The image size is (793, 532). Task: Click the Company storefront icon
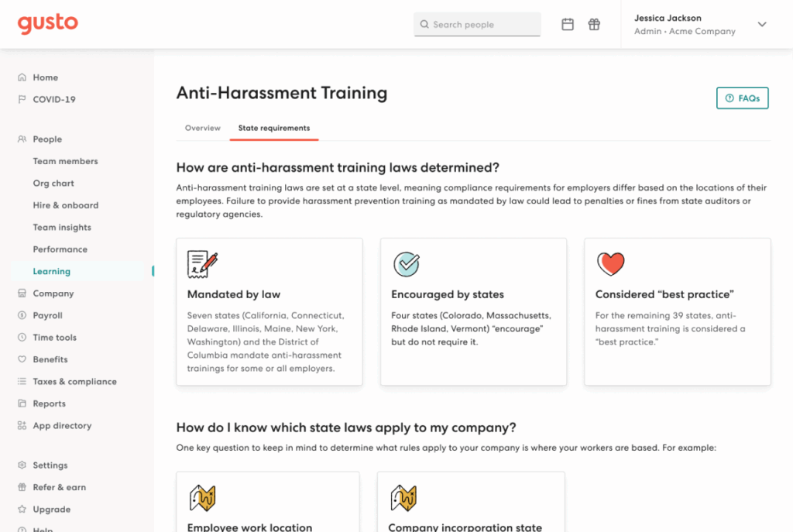pyautogui.click(x=22, y=293)
